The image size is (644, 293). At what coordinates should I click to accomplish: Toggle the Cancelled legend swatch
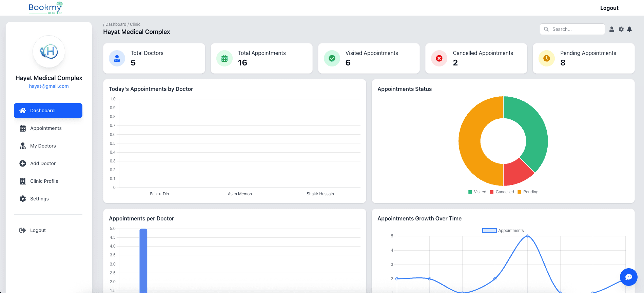pos(492,192)
